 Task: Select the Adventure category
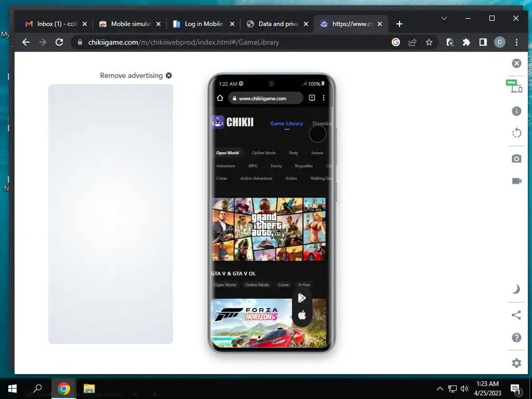click(225, 166)
